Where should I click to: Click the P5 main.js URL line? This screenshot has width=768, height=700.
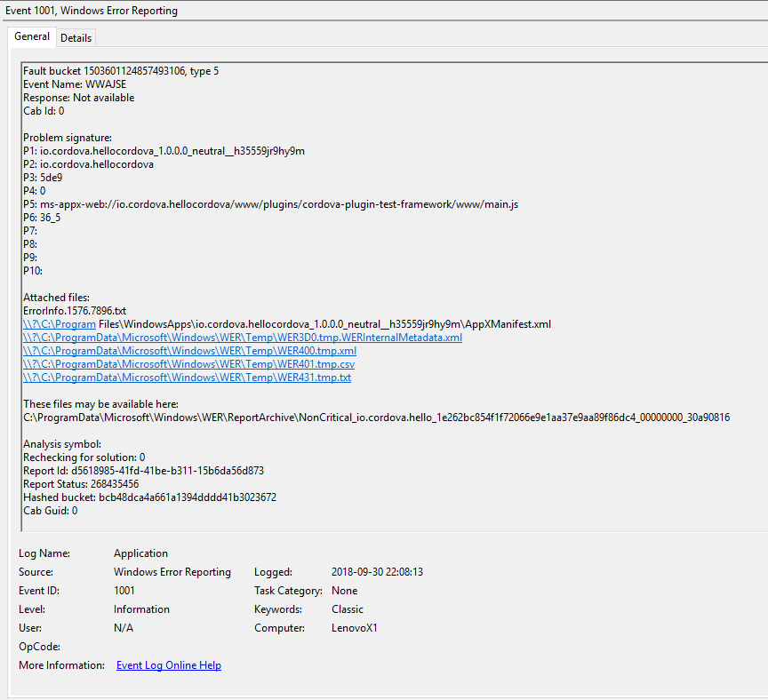coord(270,204)
